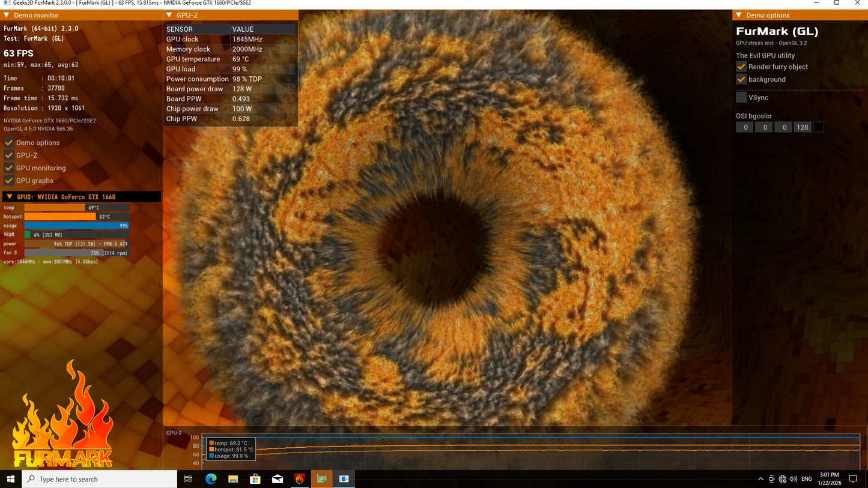868x488 pixels.
Task: Launch Microsoft Edge from the taskbar
Action: pos(211,479)
